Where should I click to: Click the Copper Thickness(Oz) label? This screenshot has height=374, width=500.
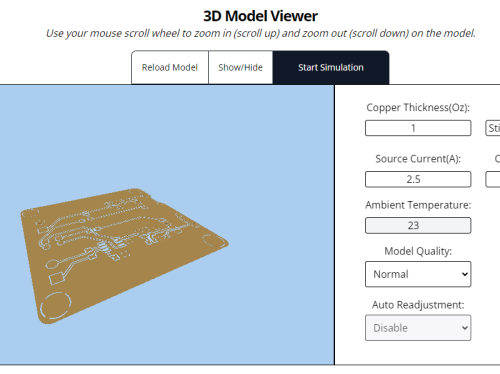click(x=418, y=107)
